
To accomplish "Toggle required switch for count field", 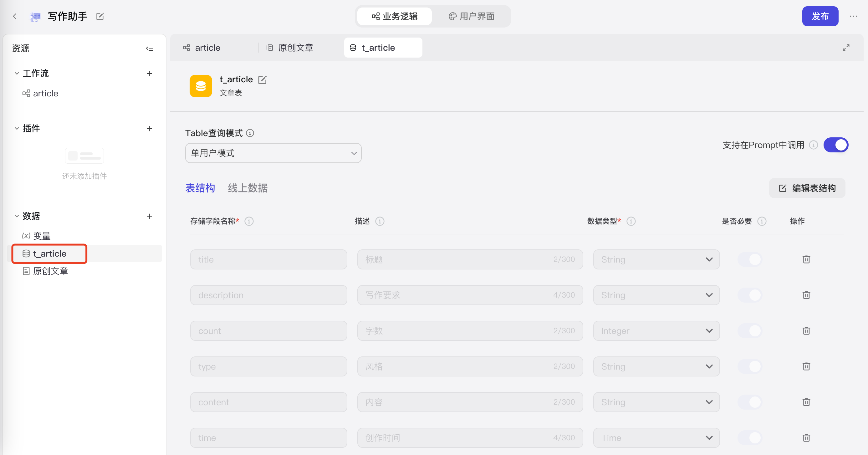I will (750, 331).
